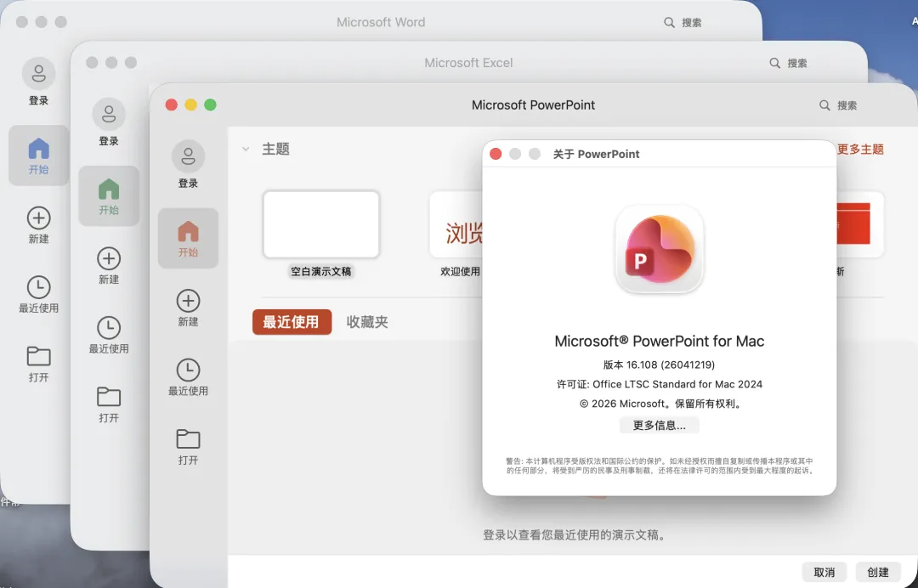
Task: Collapse the 主题 section chevron
Action: (246, 150)
